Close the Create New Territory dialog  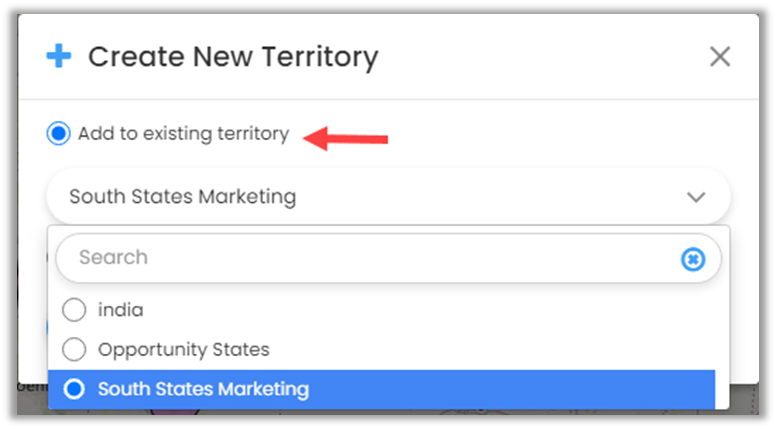click(720, 57)
